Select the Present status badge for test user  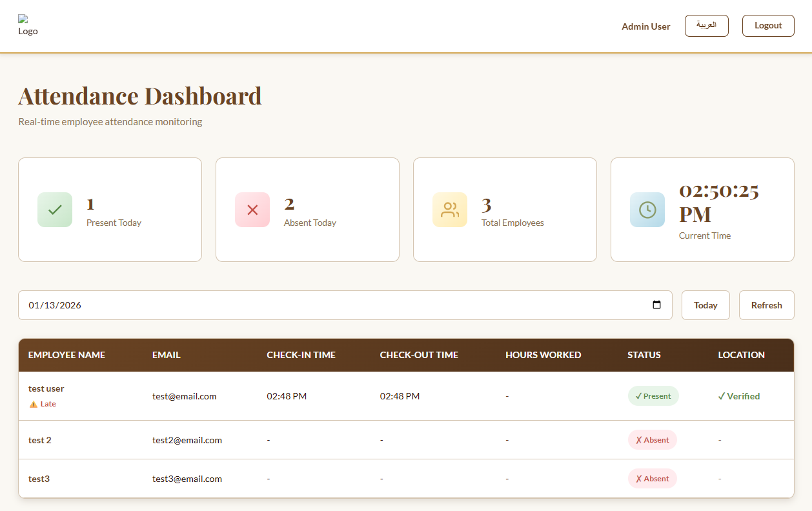pyautogui.click(x=653, y=396)
